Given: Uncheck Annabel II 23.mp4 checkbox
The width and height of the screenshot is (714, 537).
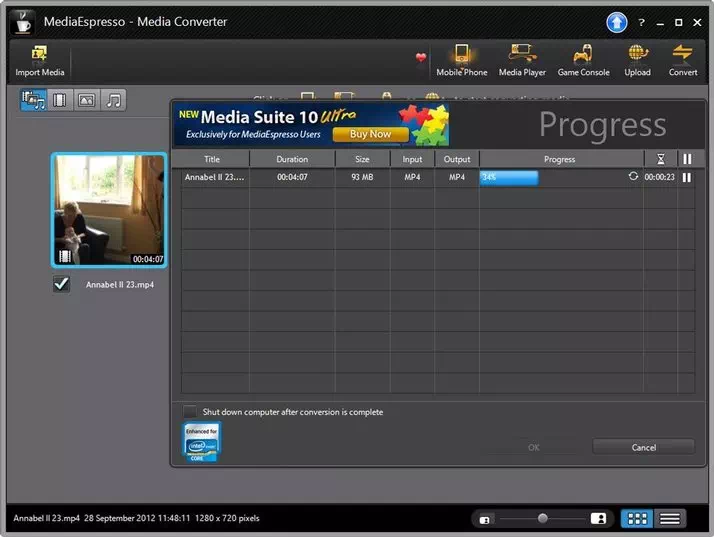Looking at the screenshot, I should pyautogui.click(x=61, y=284).
